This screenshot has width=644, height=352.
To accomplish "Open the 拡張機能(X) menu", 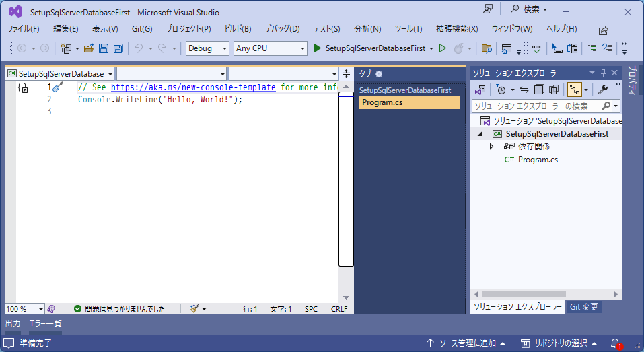I will pos(457,29).
